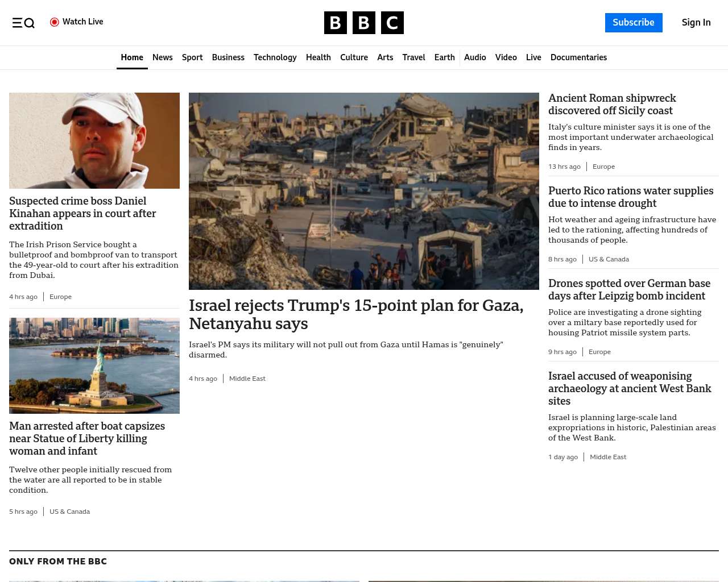Screen dimensions: 728x582
Task: Open the Arts section
Action: pos(385,57)
